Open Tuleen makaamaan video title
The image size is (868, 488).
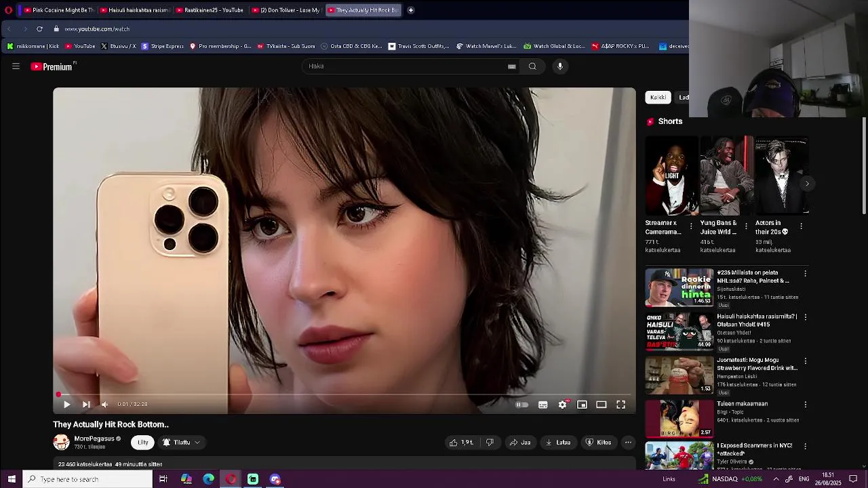pos(742,404)
